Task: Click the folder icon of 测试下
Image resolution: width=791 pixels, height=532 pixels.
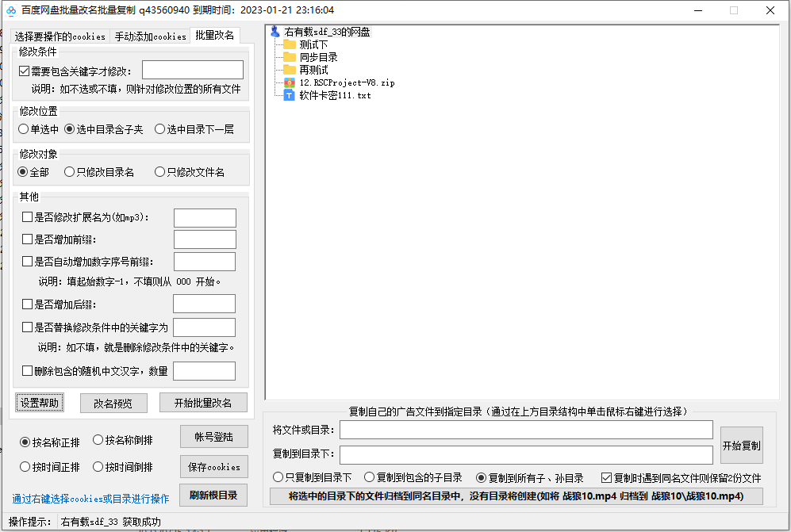Action: pyautogui.click(x=290, y=44)
